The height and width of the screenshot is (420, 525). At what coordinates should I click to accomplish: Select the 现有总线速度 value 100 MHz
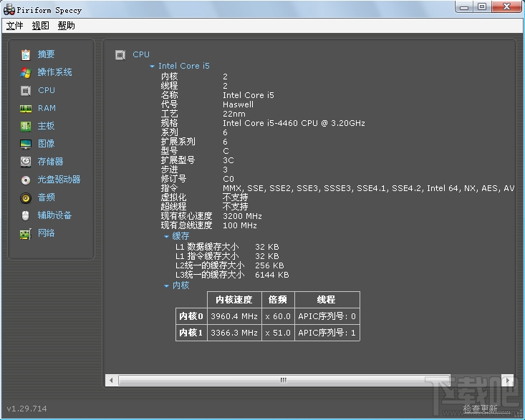coord(240,225)
